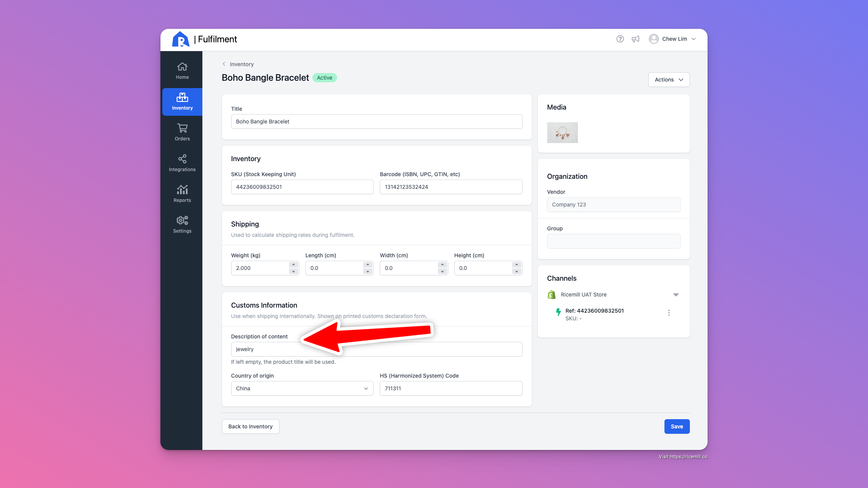Expand the Country of origin dropdown

302,388
